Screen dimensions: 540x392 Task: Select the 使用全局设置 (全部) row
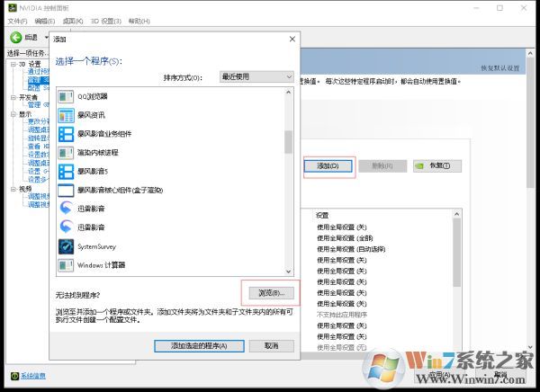345,238
